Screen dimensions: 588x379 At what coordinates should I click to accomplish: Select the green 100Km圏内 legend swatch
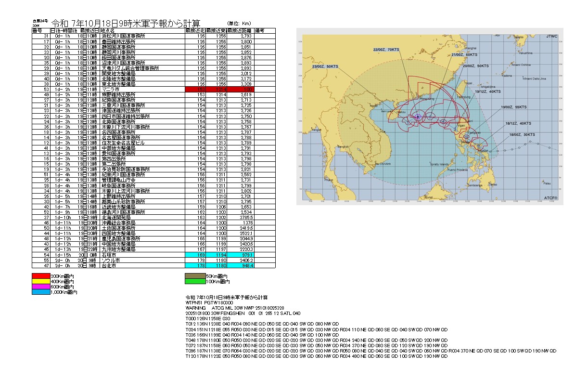(x=195, y=281)
